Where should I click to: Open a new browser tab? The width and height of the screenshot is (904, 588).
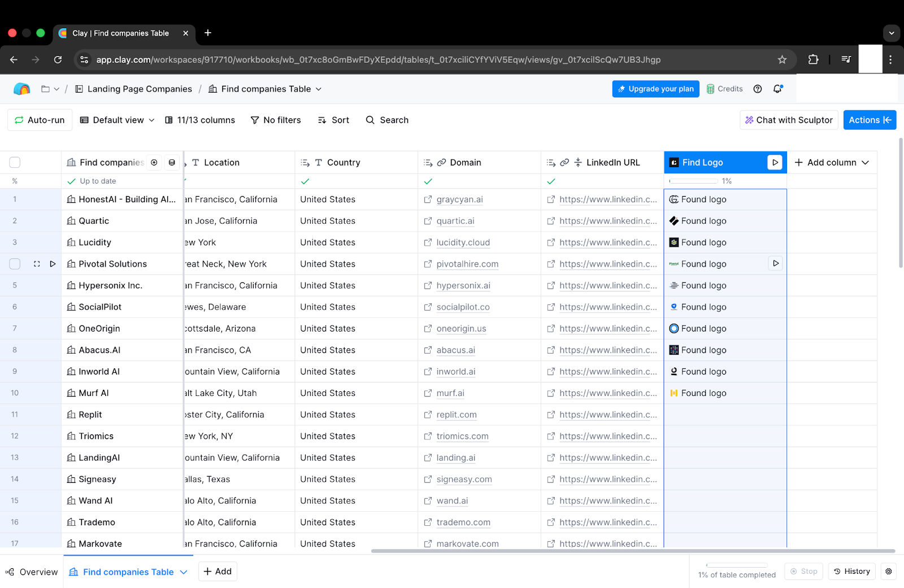208,33
